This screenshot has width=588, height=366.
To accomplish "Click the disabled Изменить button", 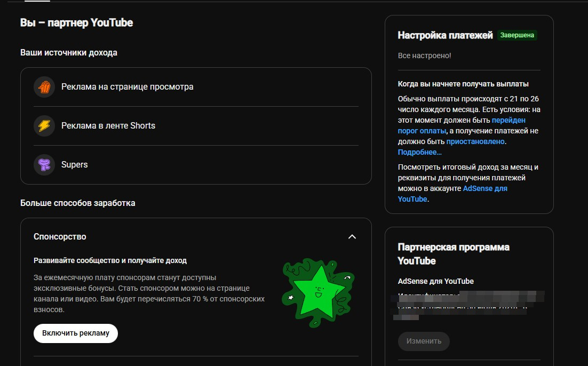I will tap(424, 341).
